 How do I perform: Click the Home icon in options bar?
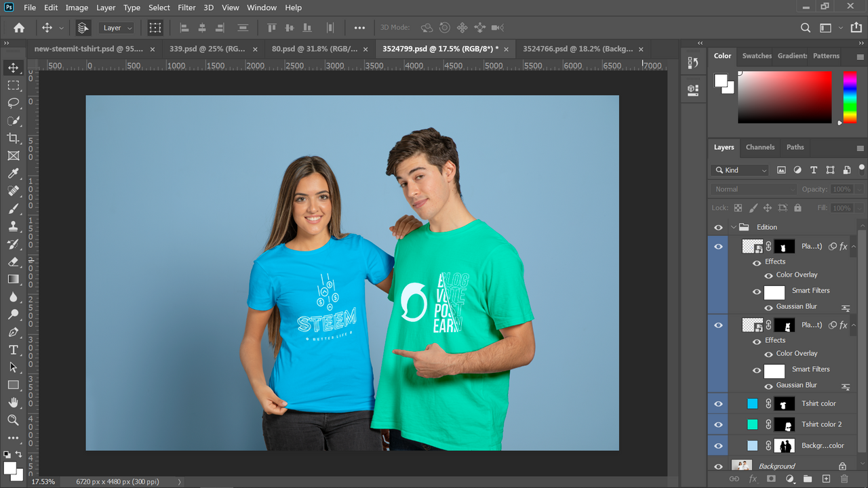(x=19, y=28)
